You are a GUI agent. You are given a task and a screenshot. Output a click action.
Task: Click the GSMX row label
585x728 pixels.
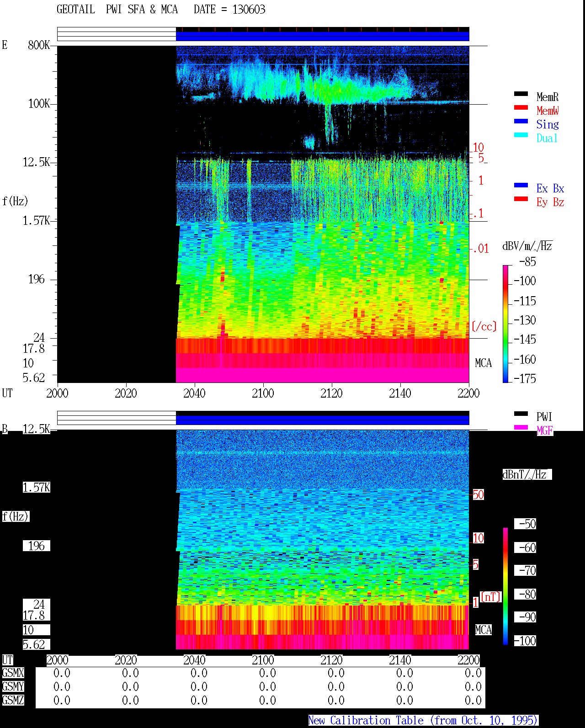(13, 673)
